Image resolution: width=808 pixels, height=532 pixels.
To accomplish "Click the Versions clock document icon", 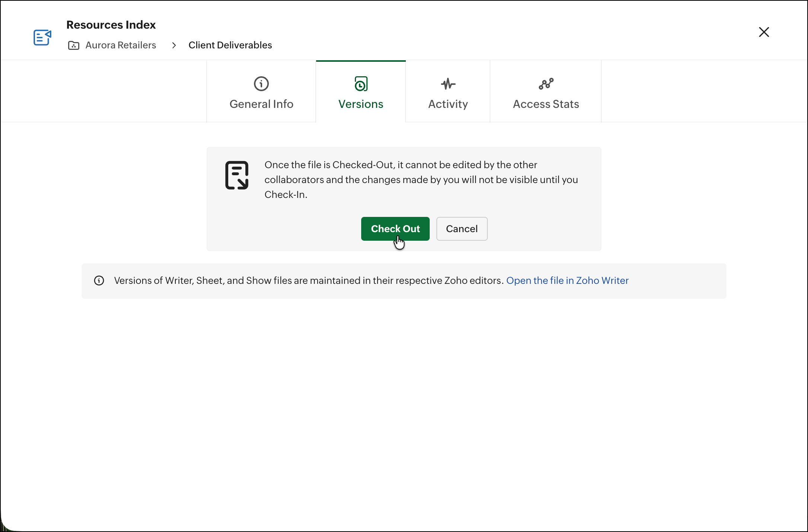I will pyautogui.click(x=361, y=84).
